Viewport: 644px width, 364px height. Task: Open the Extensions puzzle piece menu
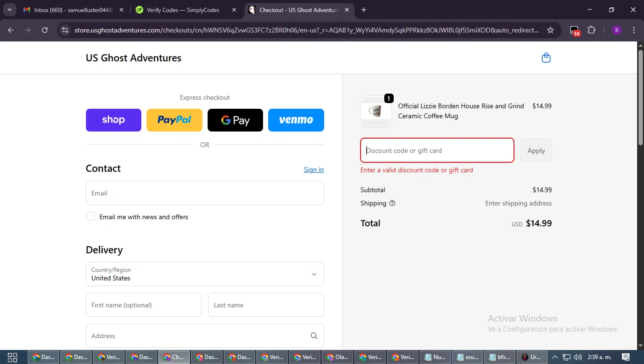click(x=592, y=30)
